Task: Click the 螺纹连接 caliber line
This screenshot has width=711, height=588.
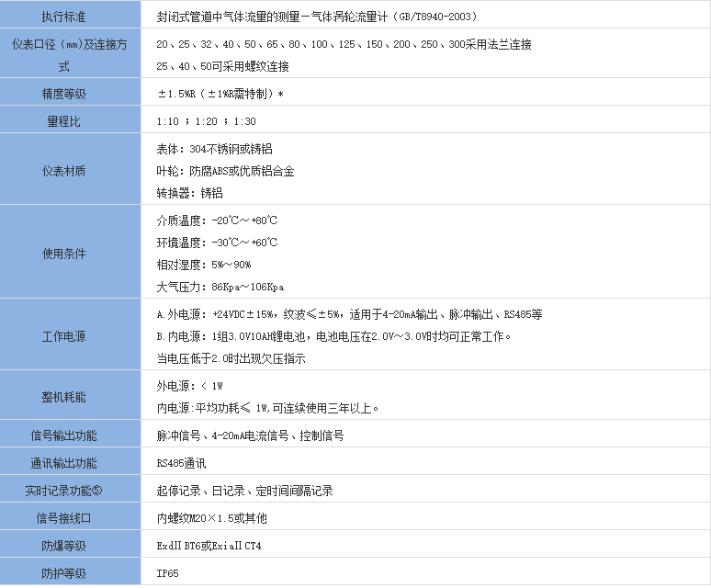Action: tap(222, 66)
